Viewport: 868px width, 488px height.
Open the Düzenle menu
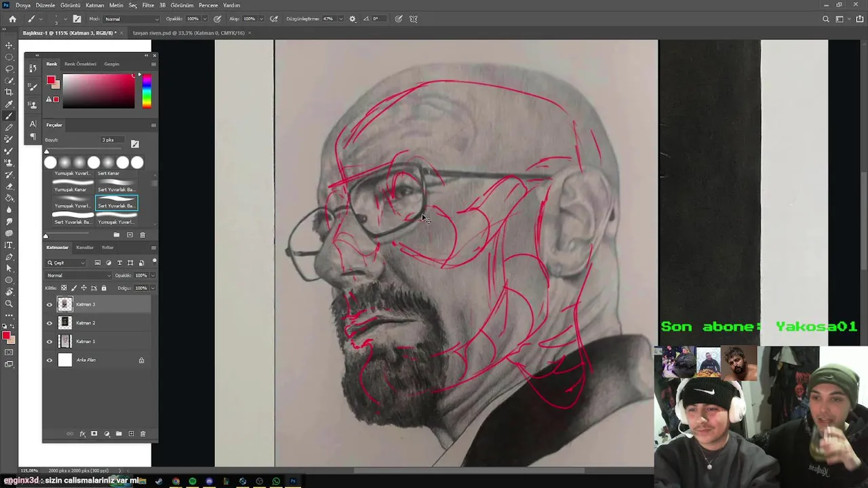point(45,5)
